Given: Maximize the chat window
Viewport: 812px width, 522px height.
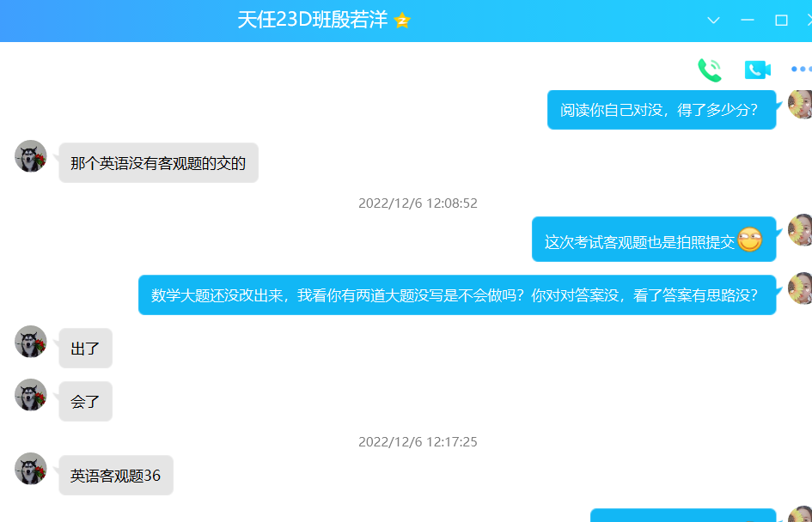Looking at the screenshot, I should [x=781, y=21].
